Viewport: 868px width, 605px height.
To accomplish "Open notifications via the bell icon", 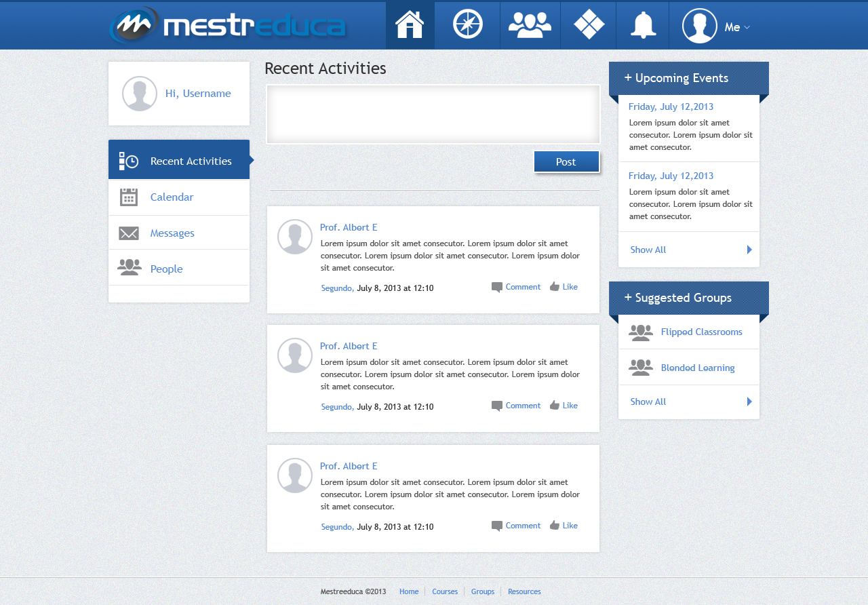I will pos(642,25).
